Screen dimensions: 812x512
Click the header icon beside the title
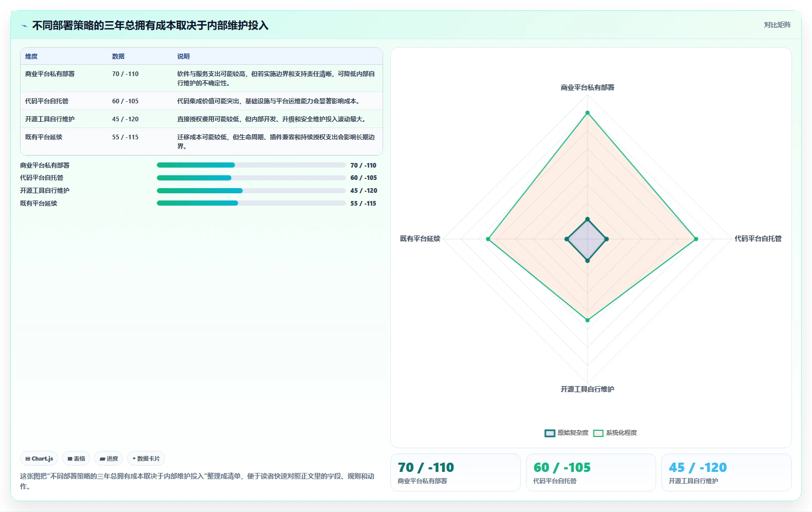24,26
